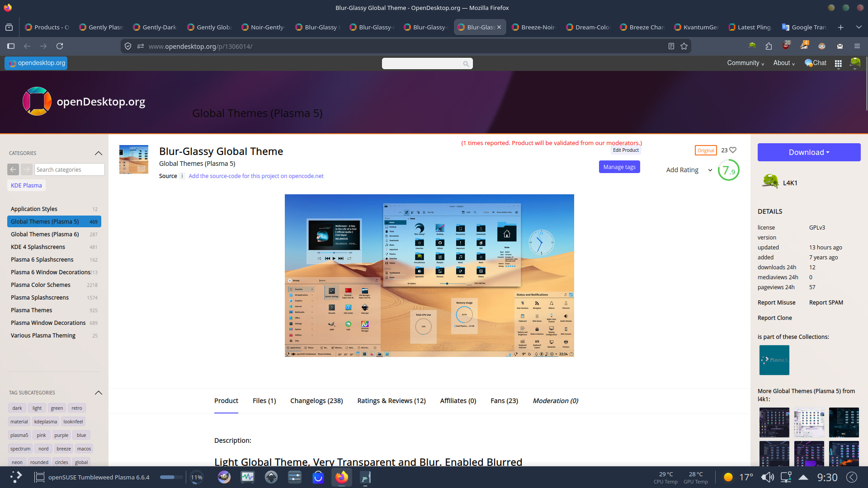Open Firefox reader view icon
Image resolution: width=868 pixels, height=488 pixels.
pyautogui.click(x=671, y=46)
